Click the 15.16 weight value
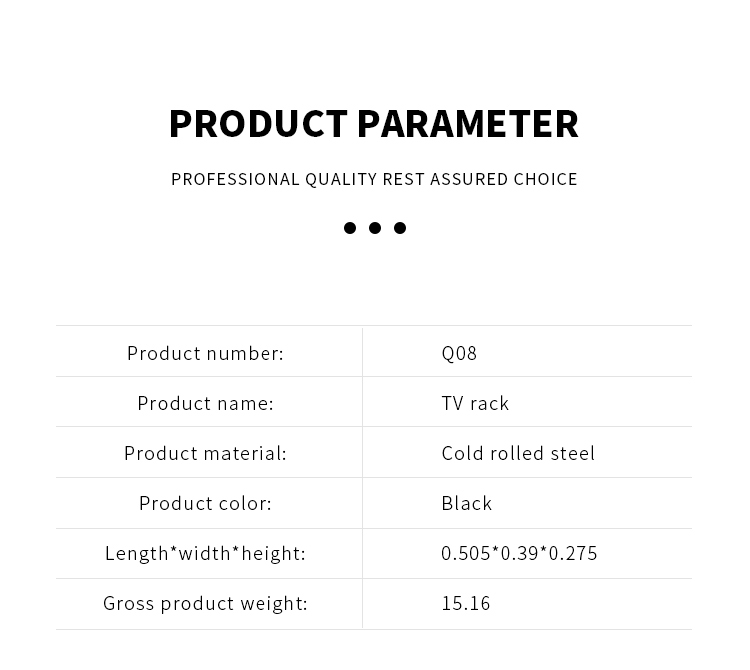The width and height of the screenshot is (750, 670). pos(466,603)
